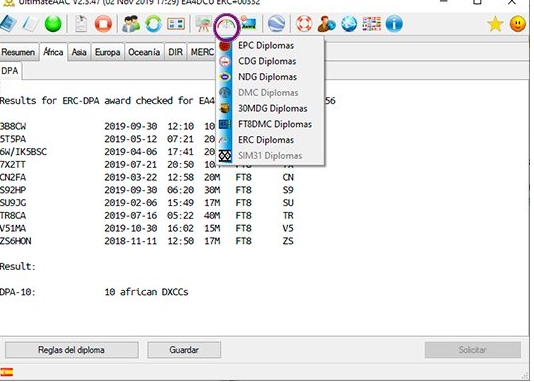This screenshot has height=382, width=534.
Task: Click the document page toolbar icon
Action: [81, 24]
